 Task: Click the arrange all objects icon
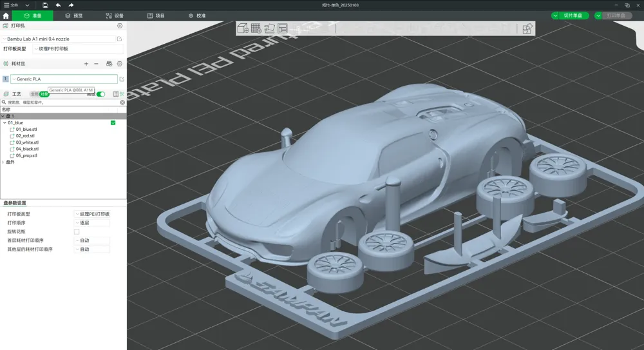tap(283, 28)
